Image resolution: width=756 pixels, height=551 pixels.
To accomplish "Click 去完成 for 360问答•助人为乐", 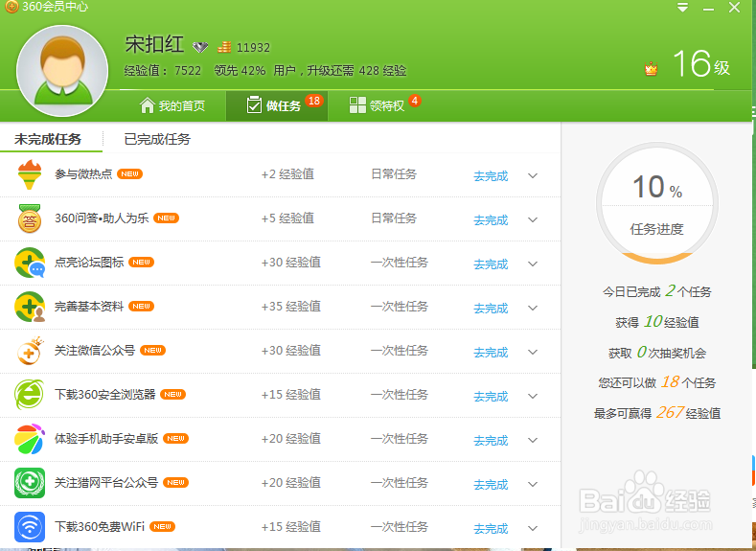I will (491, 219).
